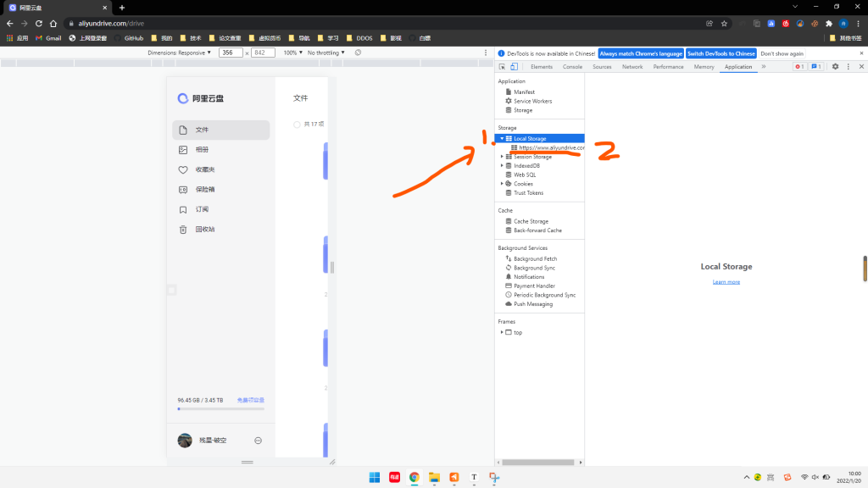This screenshot has height=488, width=868.
Task: Open Service Workers entry
Action: click(532, 102)
